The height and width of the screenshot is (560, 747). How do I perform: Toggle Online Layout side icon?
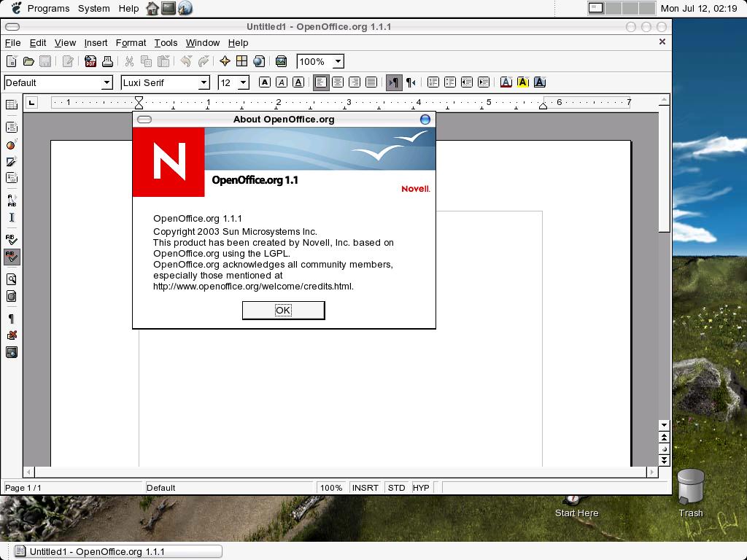(x=12, y=352)
